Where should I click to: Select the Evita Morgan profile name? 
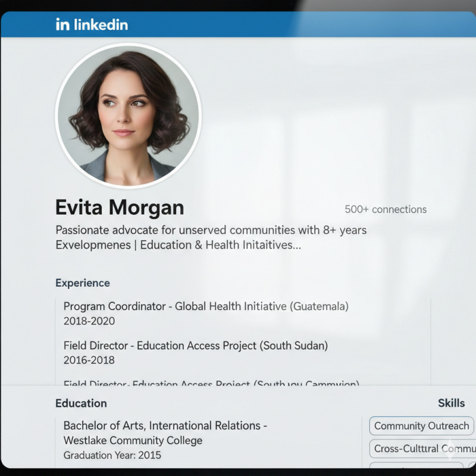120,208
